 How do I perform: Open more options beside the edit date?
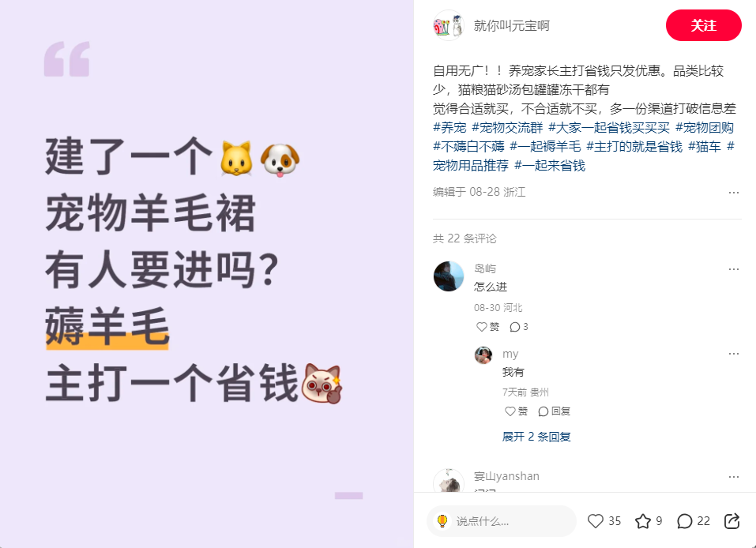(734, 193)
